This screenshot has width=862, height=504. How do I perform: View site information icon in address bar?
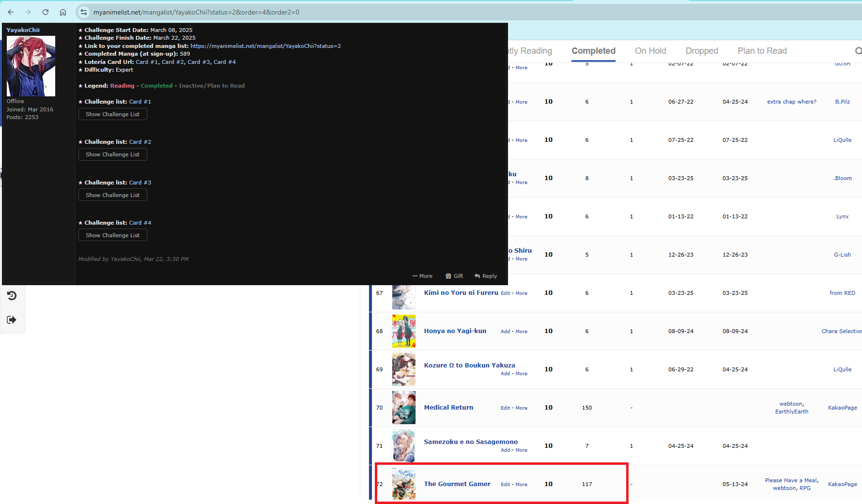coord(84,12)
